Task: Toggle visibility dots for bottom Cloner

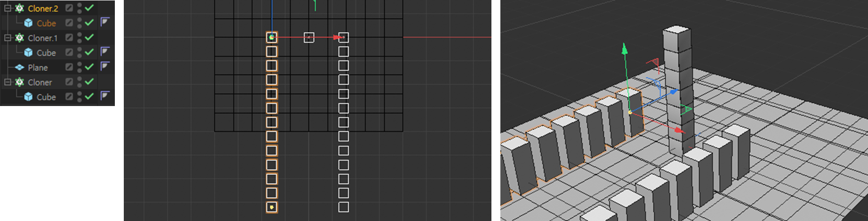Action: pyautogui.click(x=80, y=82)
